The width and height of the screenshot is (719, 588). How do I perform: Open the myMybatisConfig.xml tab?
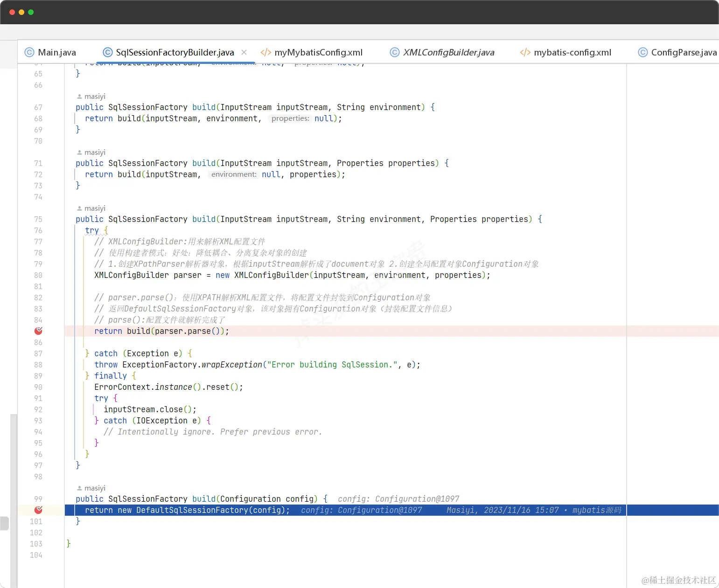click(x=312, y=52)
